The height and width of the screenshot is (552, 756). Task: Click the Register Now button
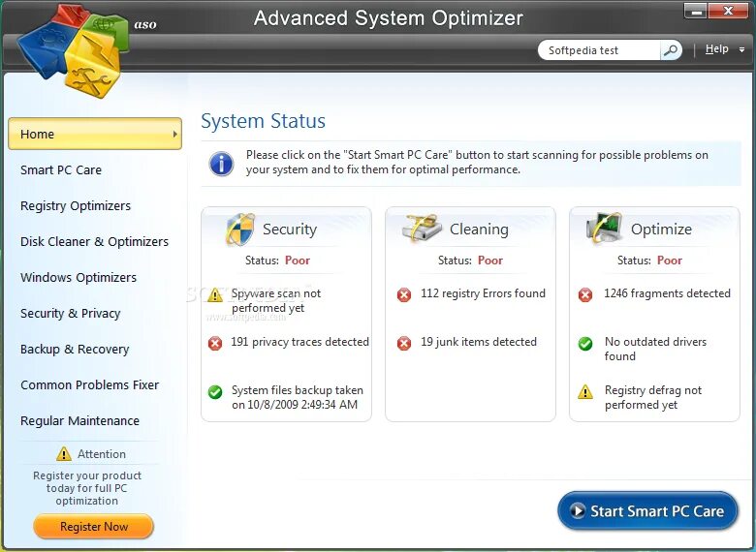coord(94,527)
